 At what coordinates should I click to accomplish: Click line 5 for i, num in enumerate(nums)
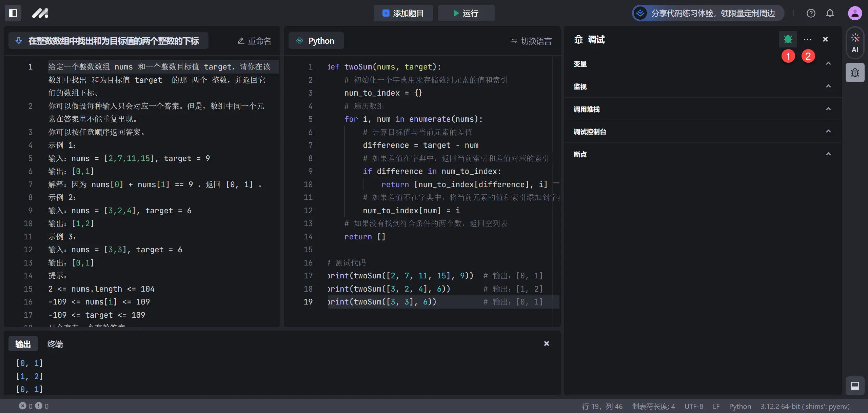pos(413,119)
